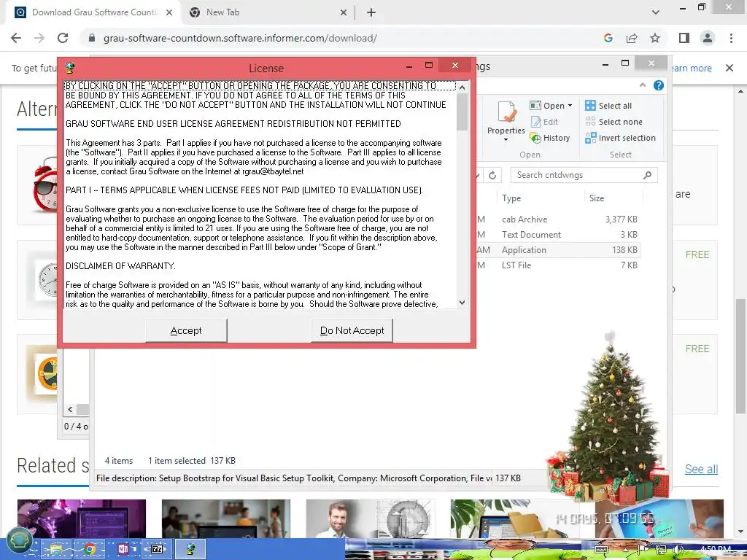Image resolution: width=747 pixels, height=560 pixels.
Task: Switch to the Download Grau Software tab
Action: (94, 12)
